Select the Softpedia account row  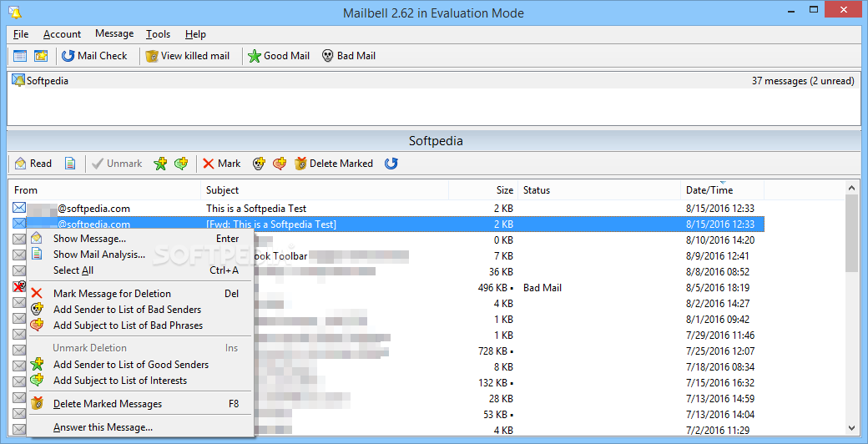(434, 81)
